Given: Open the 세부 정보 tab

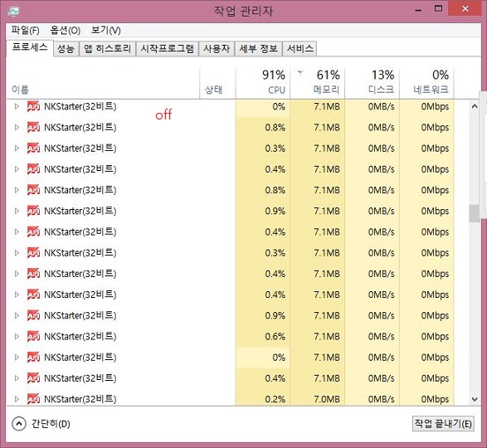Looking at the screenshot, I should 258,49.
